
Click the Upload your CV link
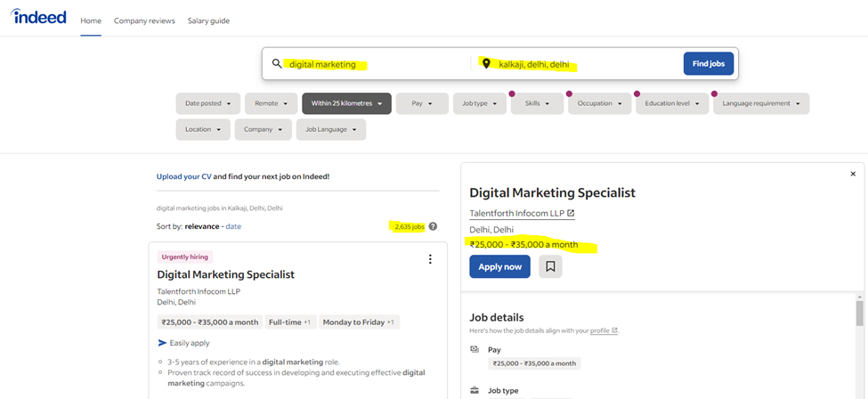[183, 176]
